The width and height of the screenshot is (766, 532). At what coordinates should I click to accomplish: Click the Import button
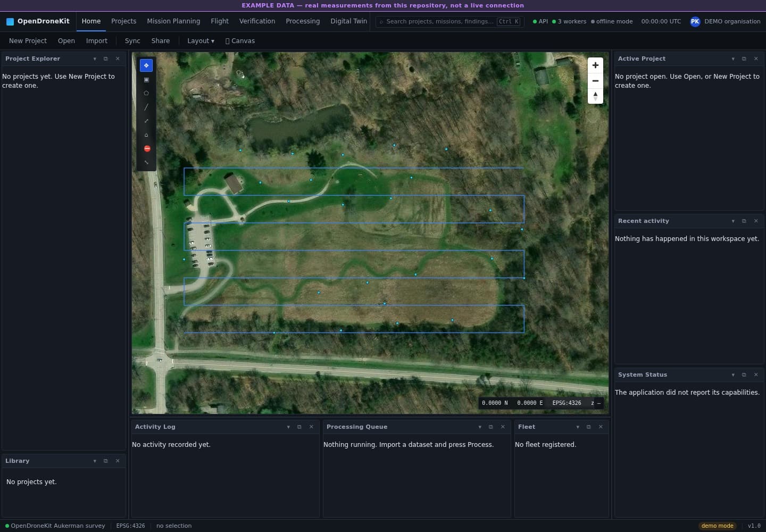(97, 41)
